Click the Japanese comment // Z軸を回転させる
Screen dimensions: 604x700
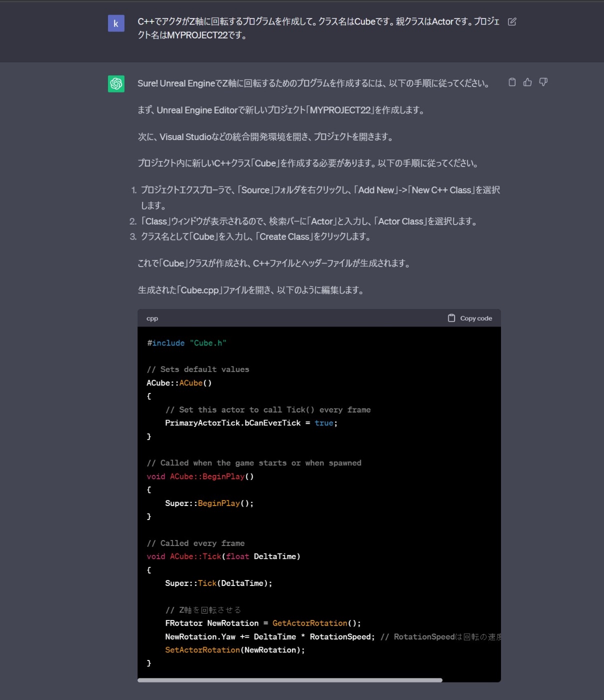pyautogui.click(x=203, y=610)
